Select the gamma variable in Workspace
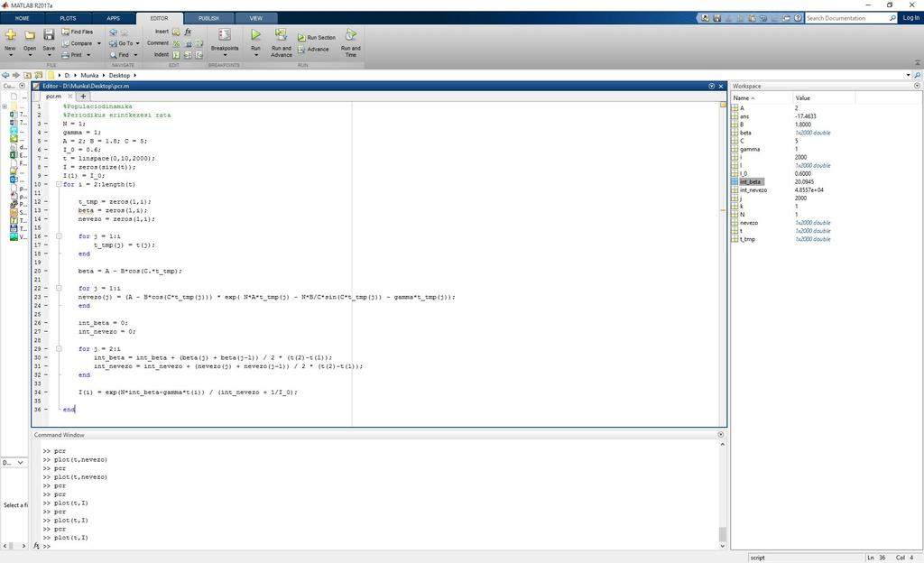Image resolution: width=924 pixels, height=563 pixels. coord(750,149)
